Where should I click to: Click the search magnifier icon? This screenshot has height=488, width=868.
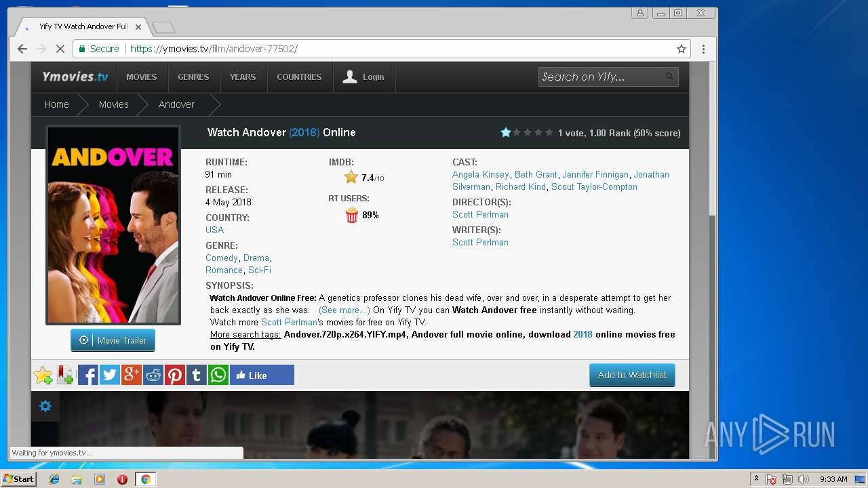point(669,77)
